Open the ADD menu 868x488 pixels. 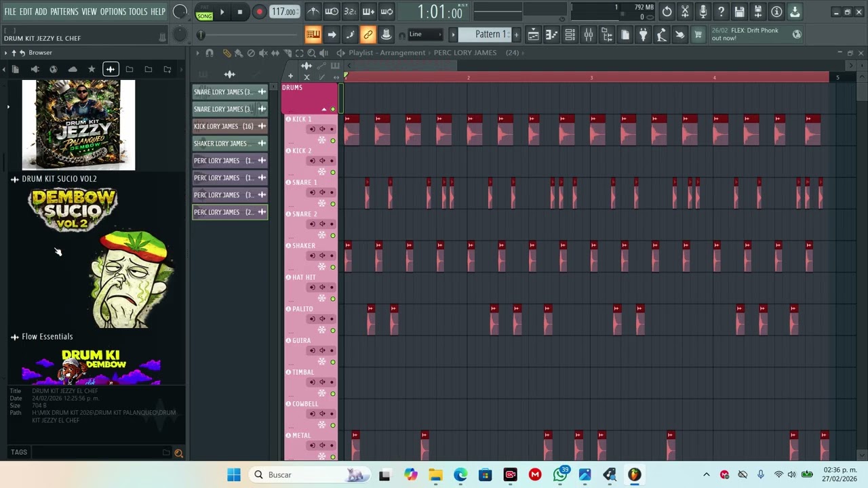pyautogui.click(x=41, y=12)
